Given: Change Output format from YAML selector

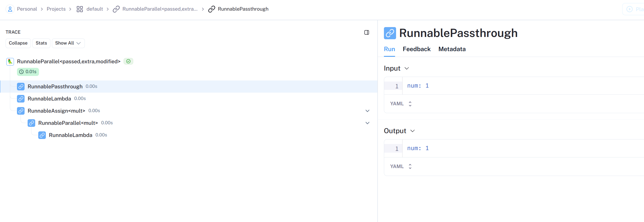Looking at the screenshot, I should pos(401,167).
